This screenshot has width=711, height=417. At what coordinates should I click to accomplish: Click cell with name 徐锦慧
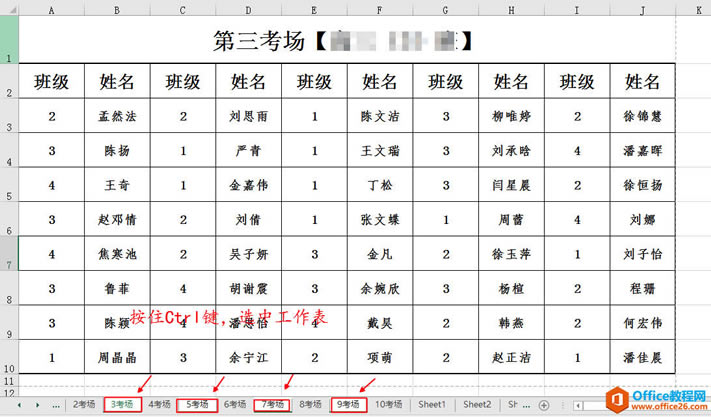643,116
